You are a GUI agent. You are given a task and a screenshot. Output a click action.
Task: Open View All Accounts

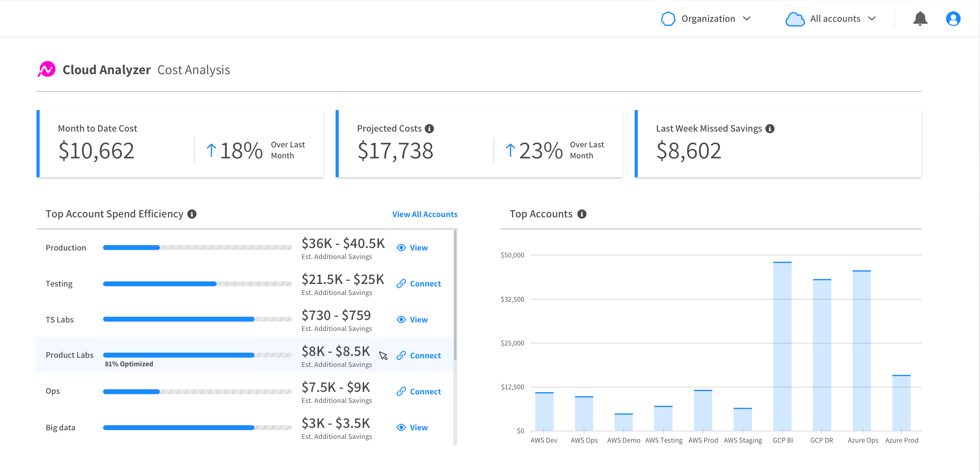(425, 214)
